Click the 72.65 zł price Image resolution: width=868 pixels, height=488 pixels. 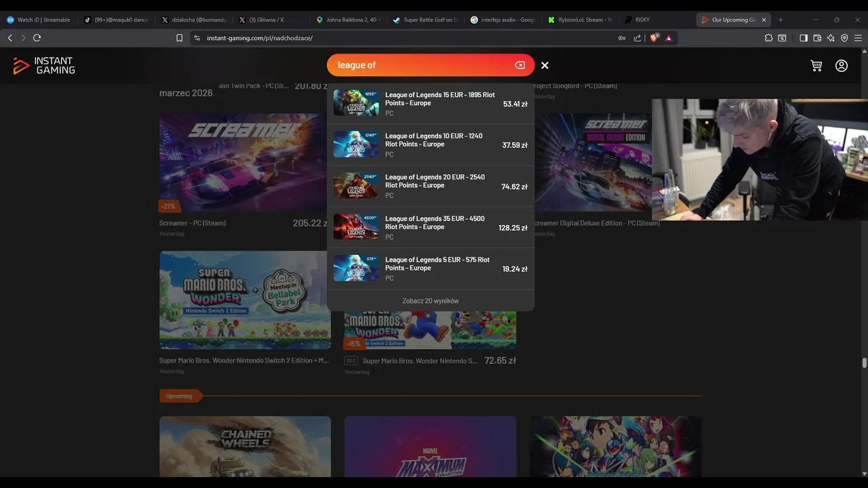500,361
